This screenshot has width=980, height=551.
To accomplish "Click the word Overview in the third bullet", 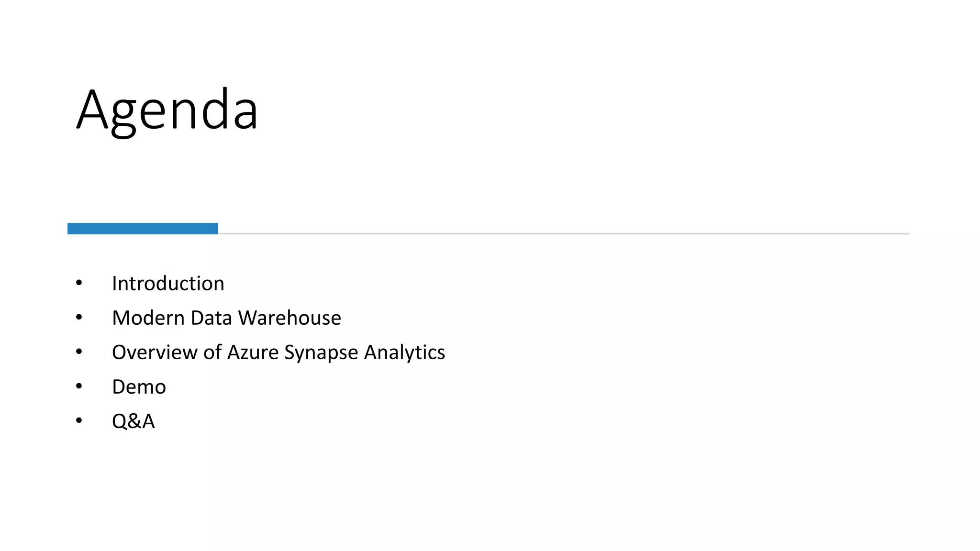I will coord(155,353).
